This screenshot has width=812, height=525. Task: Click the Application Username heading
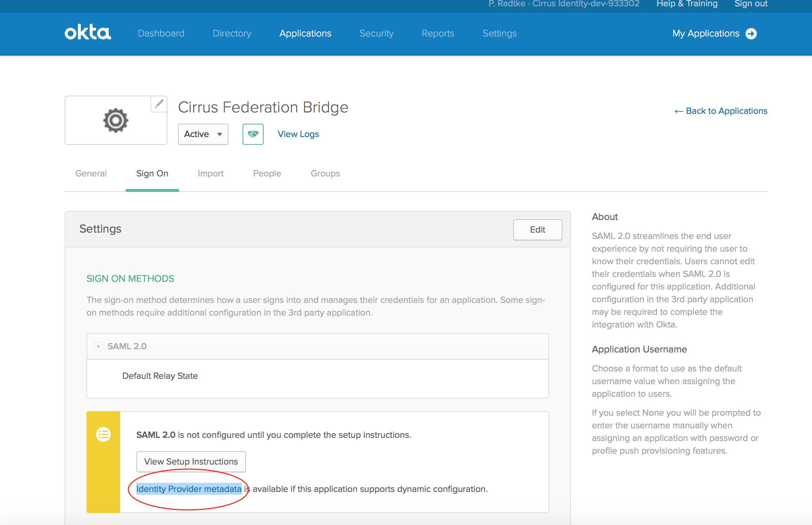[x=639, y=349]
